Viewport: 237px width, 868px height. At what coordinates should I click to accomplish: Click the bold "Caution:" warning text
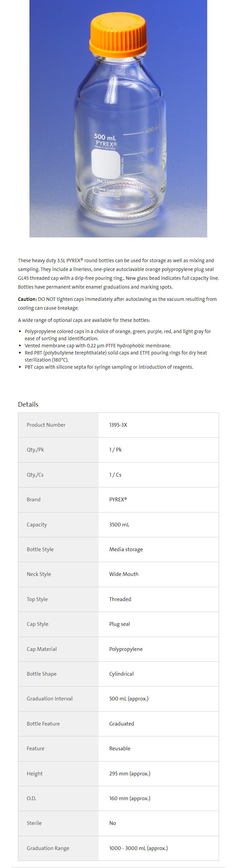point(27,299)
